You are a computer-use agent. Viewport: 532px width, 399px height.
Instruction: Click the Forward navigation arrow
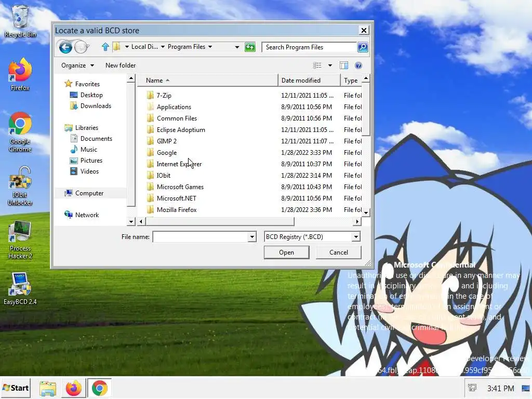[81, 47]
